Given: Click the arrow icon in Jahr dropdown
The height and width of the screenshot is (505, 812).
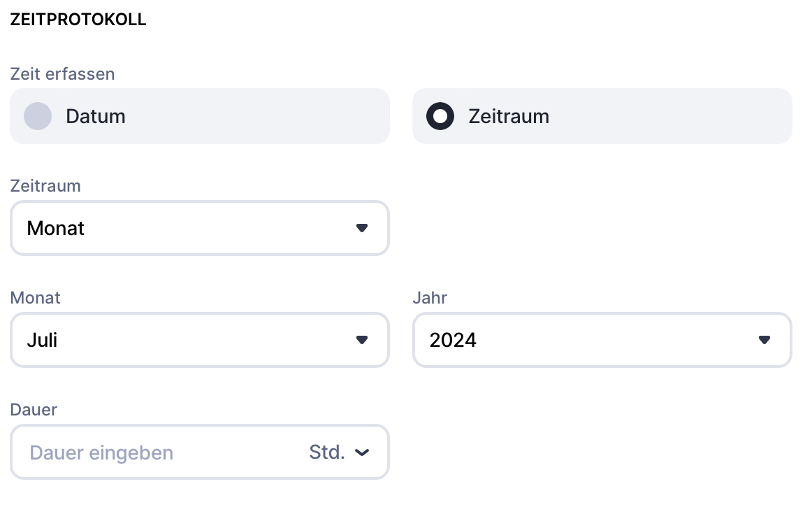Looking at the screenshot, I should (x=764, y=340).
